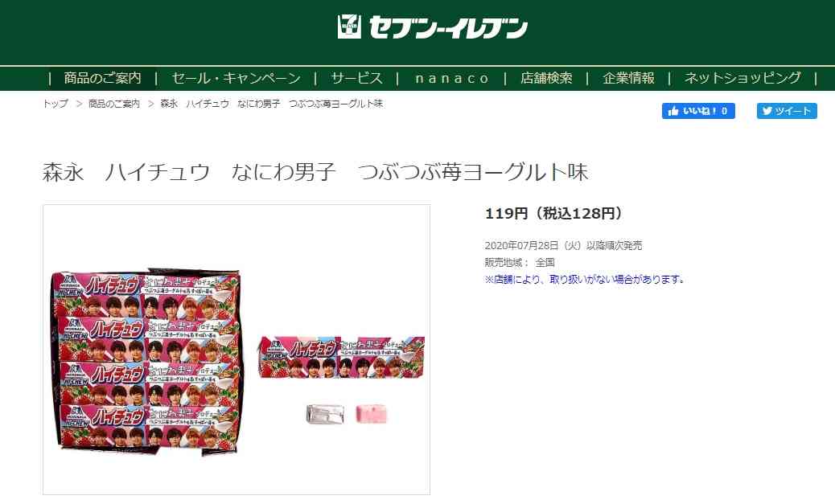Click the pink unwrapped candy piece image

coord(371,413)
